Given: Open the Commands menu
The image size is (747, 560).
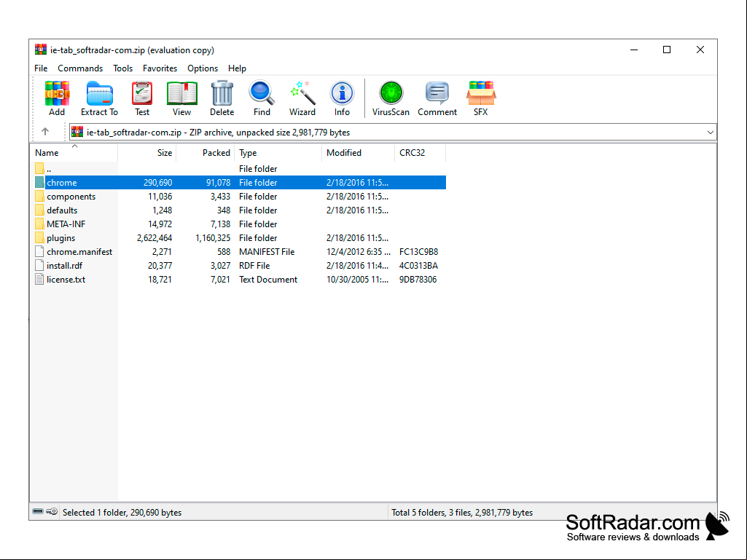Looking at the screenshot, I should coord(80,68).
